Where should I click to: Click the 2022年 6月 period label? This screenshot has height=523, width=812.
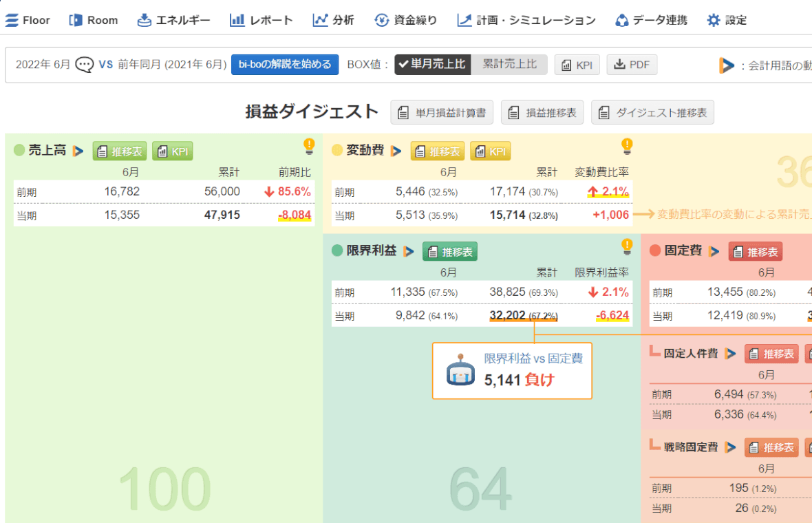pyautogui.click(x=43, y=65)
